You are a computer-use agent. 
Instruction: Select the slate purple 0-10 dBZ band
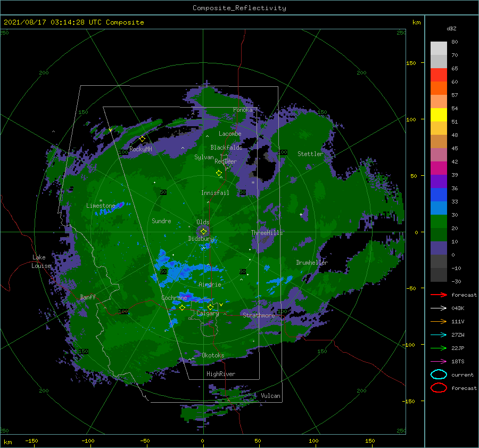click(439, 248)
